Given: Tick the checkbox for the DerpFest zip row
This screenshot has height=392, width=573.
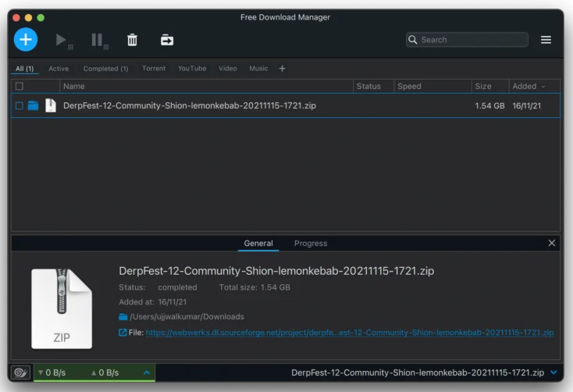Looking at the screenshot, I should (20, 105).
